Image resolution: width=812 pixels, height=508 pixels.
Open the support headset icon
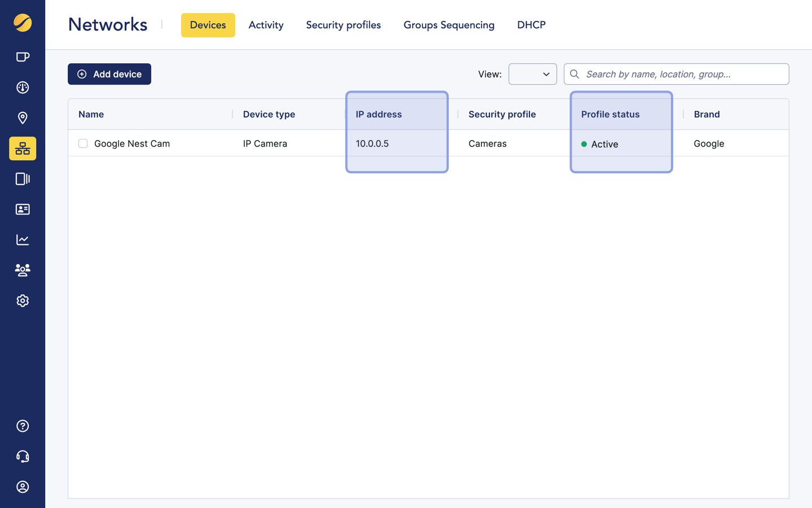coord(23,457)
